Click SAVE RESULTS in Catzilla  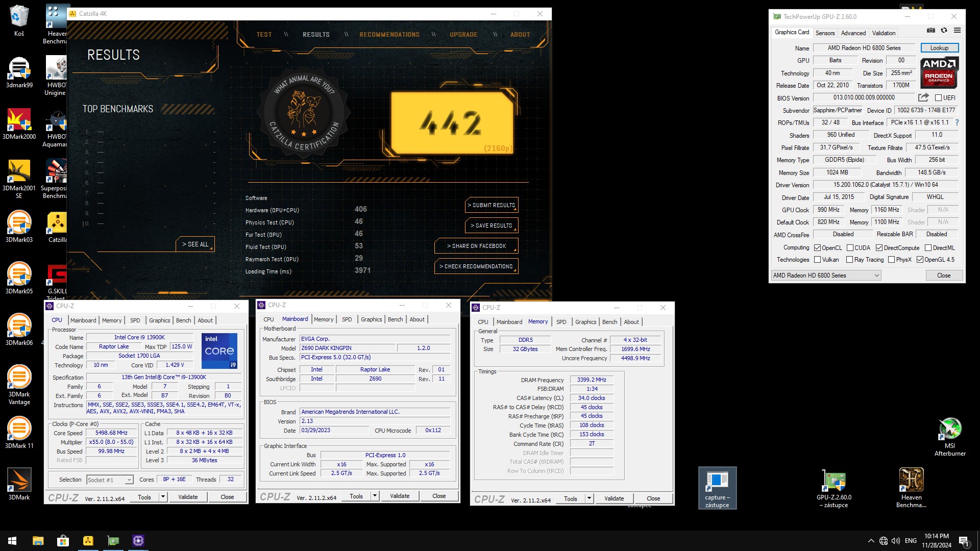pyautogui.click(x=492, y=226)
